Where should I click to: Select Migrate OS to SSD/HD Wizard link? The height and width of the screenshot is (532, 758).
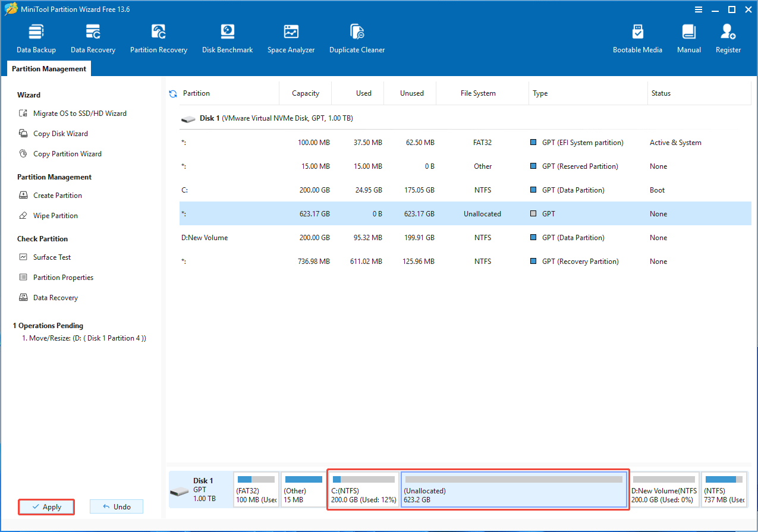pos(80,114)
